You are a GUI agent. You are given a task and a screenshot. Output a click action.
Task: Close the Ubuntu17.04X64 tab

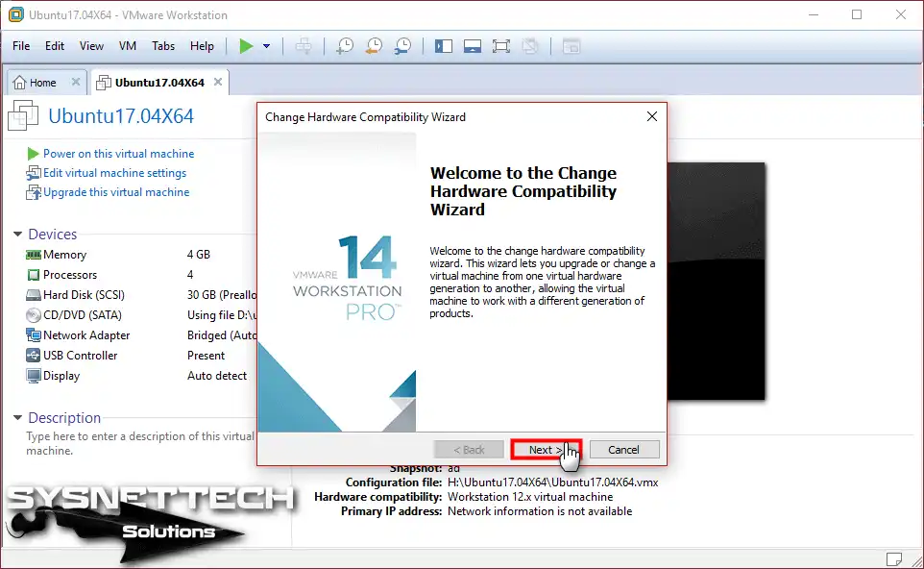[x=218, y=82]
